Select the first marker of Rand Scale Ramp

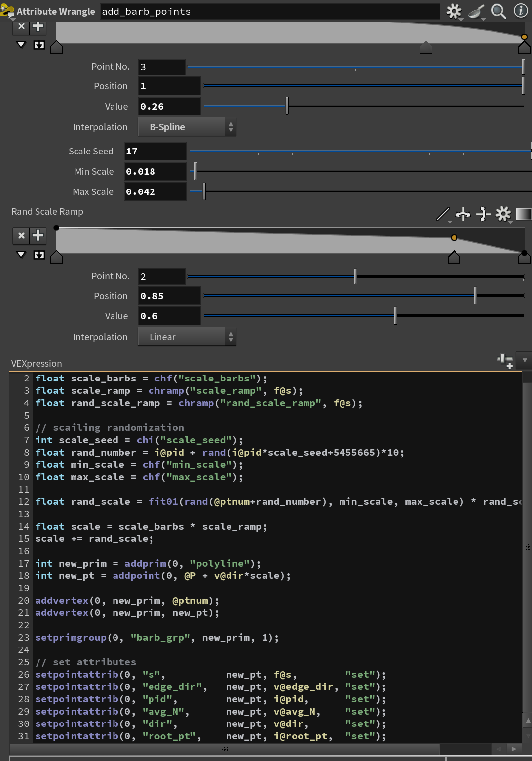[57, 257]
